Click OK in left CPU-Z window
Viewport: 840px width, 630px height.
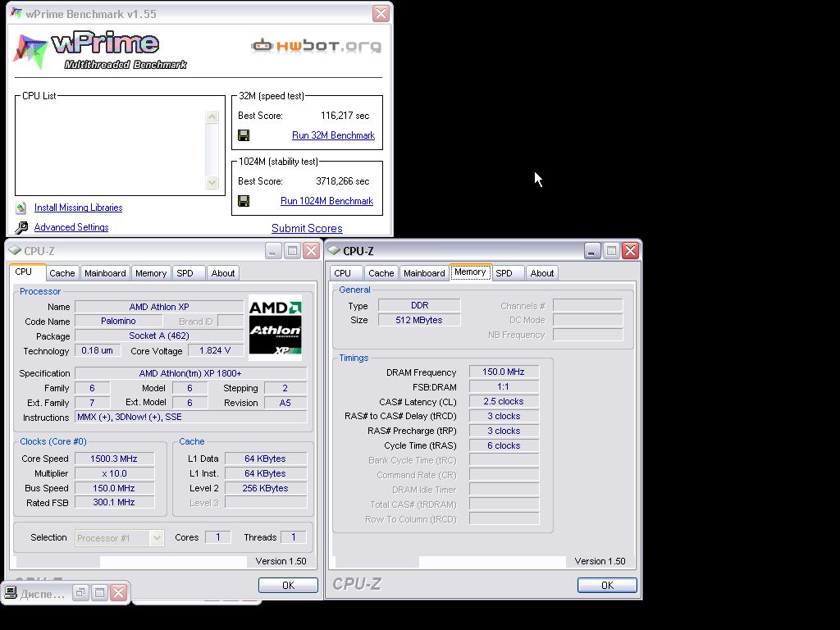[288, 585]
